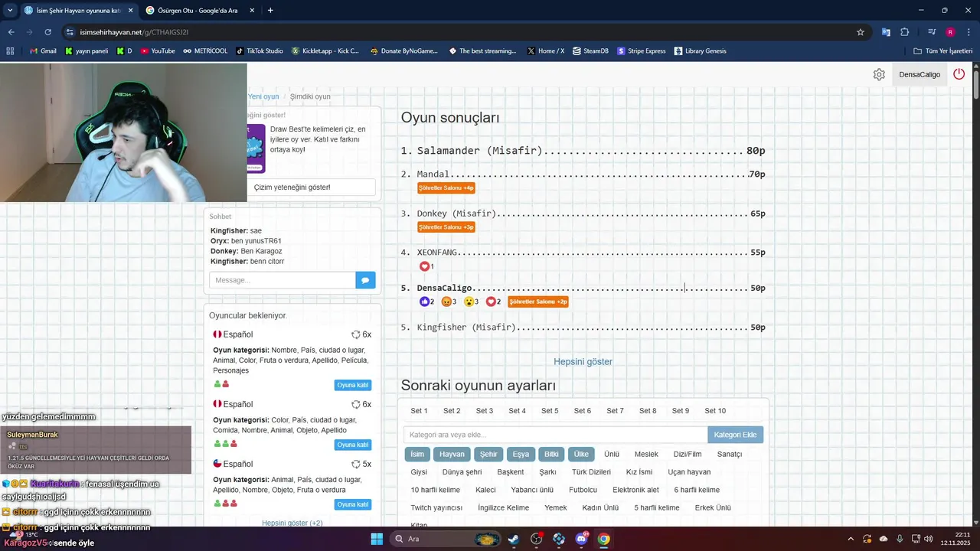Toggle the Şehir category

click(488, 454)
